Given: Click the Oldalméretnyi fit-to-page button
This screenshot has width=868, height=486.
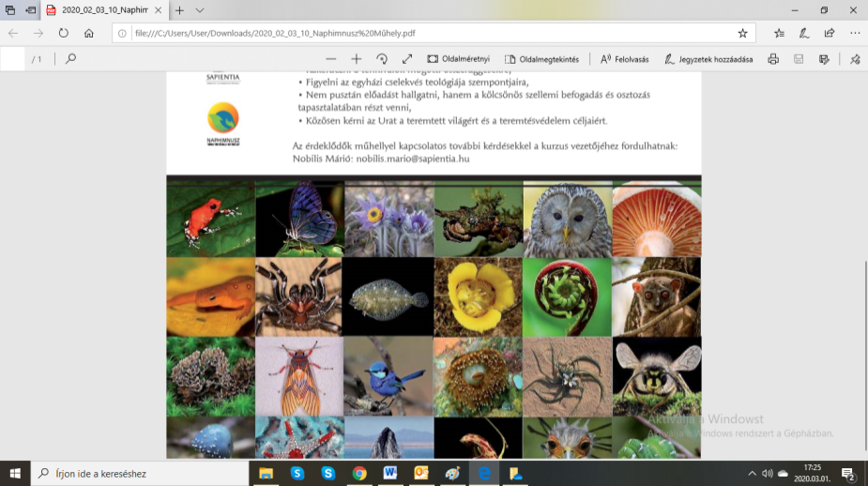Looking at the screenshot, I should coord(458,59).
